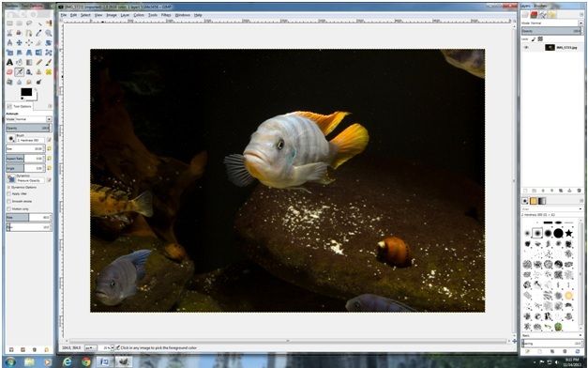Toggle lock pixels brush icon in Layers
The height and width of the screenshot is (368, 588).
[x=534, y=38]
